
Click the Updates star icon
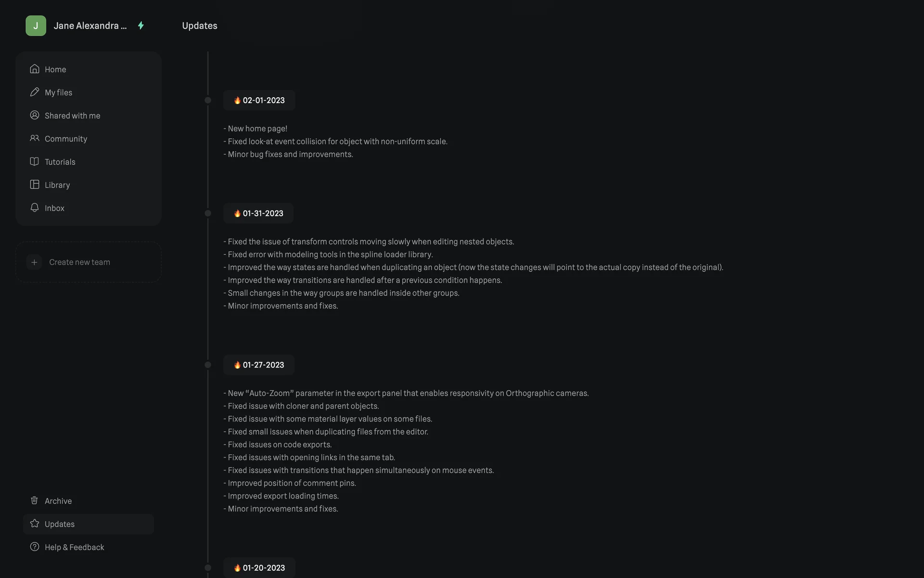tap(34, 524)
